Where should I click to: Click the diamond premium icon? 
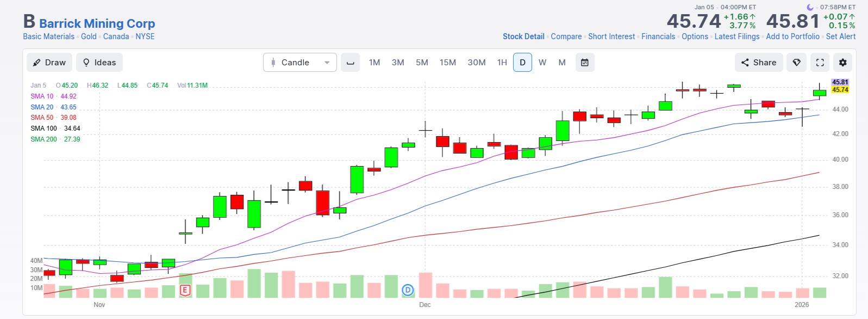point(796,63)
